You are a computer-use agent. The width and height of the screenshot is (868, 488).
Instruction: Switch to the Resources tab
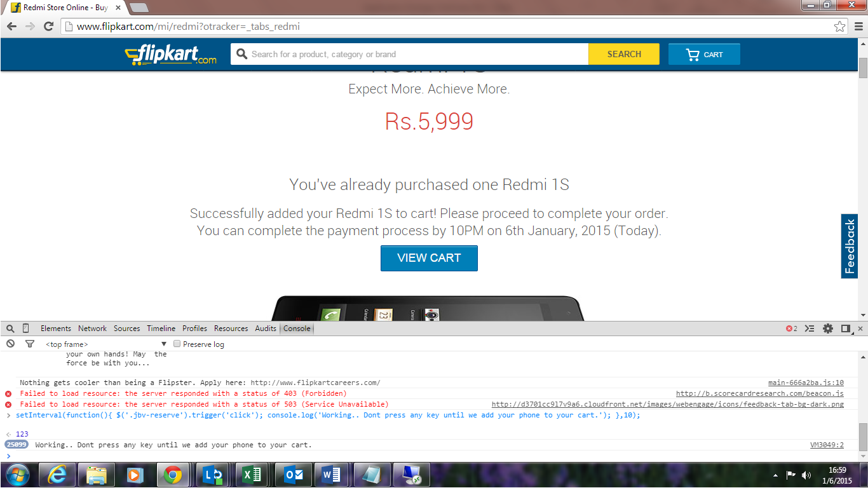231,329
